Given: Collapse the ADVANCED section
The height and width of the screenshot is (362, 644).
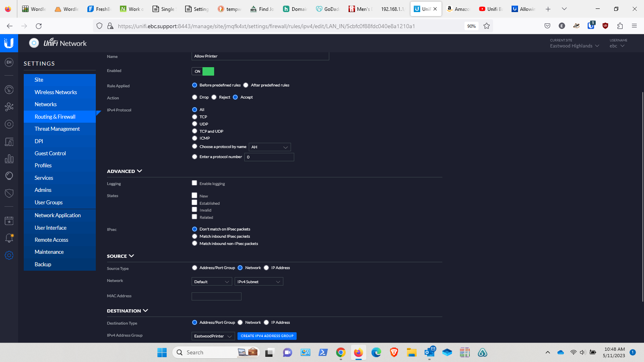Looking at the screenshot, I should tap(124, 171).
